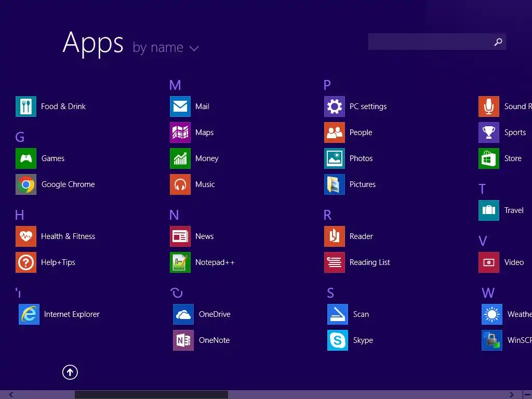Click the 'Reading List' label text
Viewport: 532px width, 399px height.
369,262
